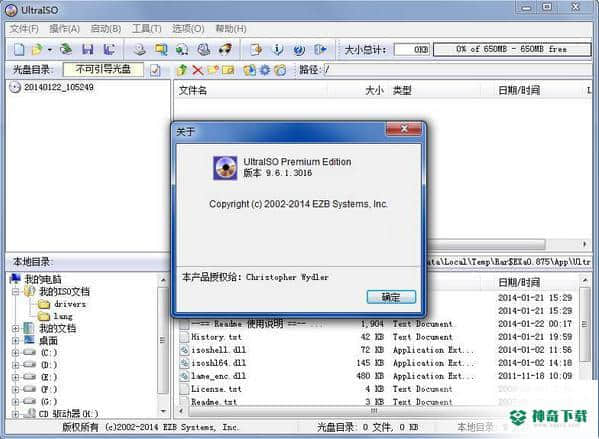The width and height of the screenshot is (599, 439).
Task: Click the Burn CD/DVD image icon
Action: pyautogui.click(x=225, y=49)
